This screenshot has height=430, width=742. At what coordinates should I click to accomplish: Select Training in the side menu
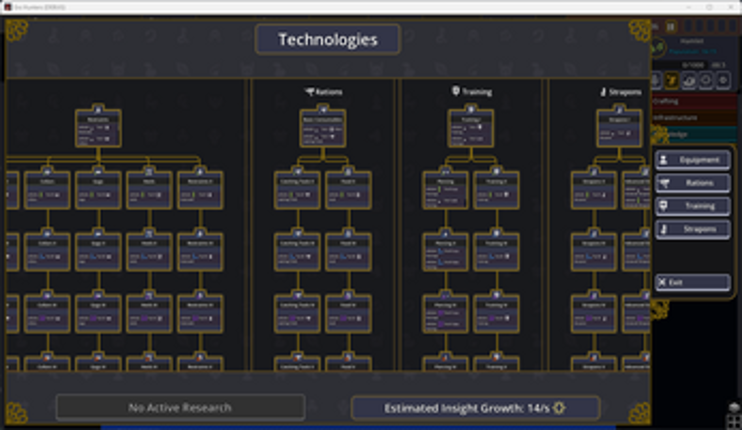692,206
